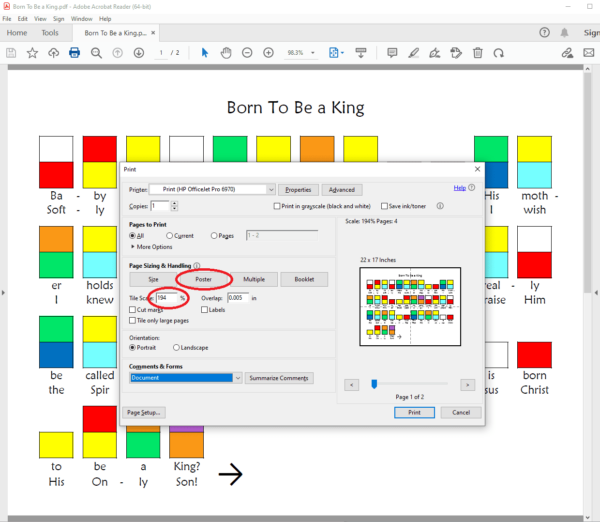The height and width of the screenshot is (522, 600).
Task: Click the upload to cloud icon
Action: [x=54, y=53]
